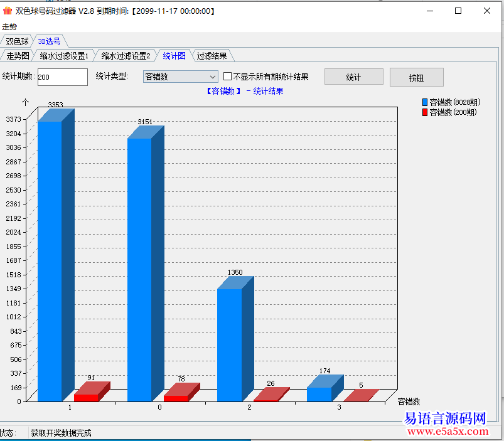Switch to the 双色球 tab

click(17, 41)
